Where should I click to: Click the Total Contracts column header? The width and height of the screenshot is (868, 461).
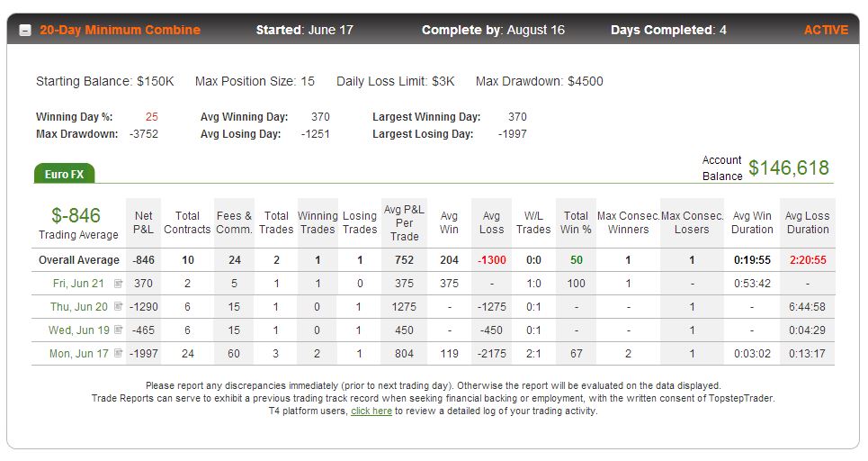[x=187, y=222]
